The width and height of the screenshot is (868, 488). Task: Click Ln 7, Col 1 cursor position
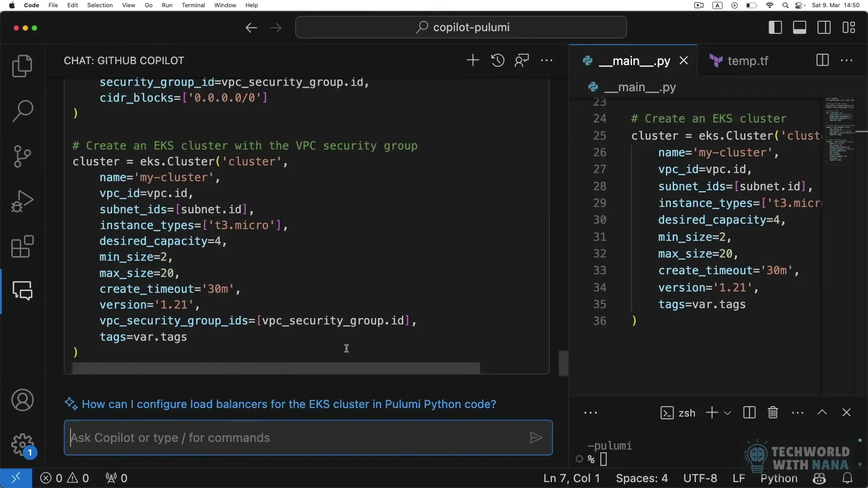[571, 478]
